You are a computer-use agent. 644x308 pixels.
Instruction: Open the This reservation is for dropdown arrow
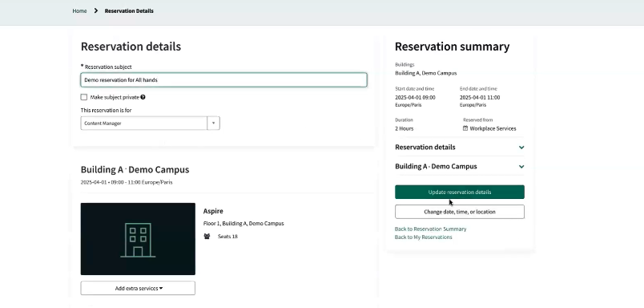tap(213, 124)
